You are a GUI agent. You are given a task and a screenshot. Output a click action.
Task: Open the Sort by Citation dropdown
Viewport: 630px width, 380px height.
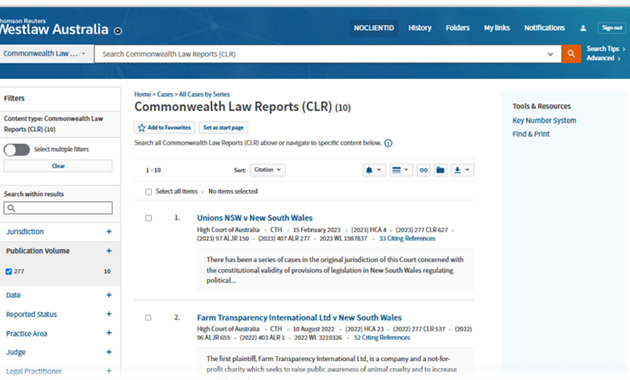point(268,170)
